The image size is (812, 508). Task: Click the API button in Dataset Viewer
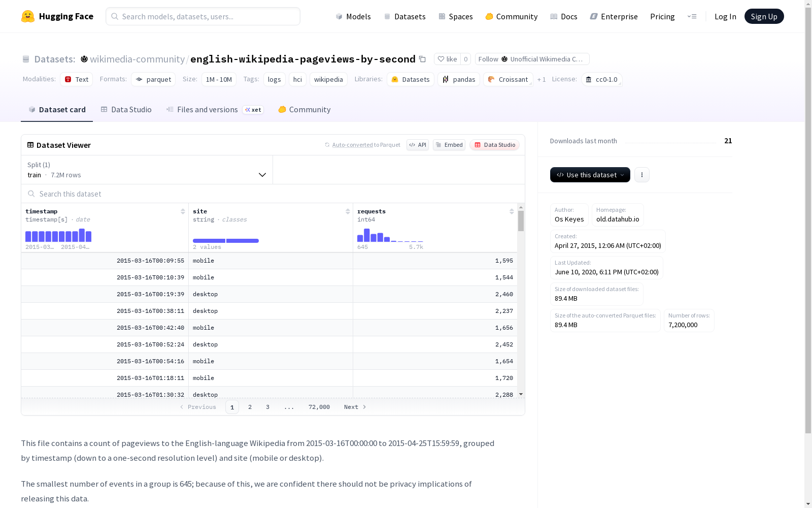418,145
